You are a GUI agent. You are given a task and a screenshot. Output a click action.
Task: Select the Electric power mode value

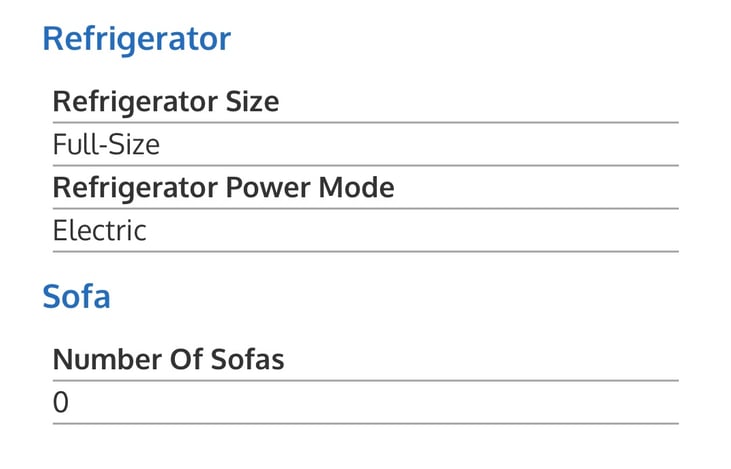[100, 231]
